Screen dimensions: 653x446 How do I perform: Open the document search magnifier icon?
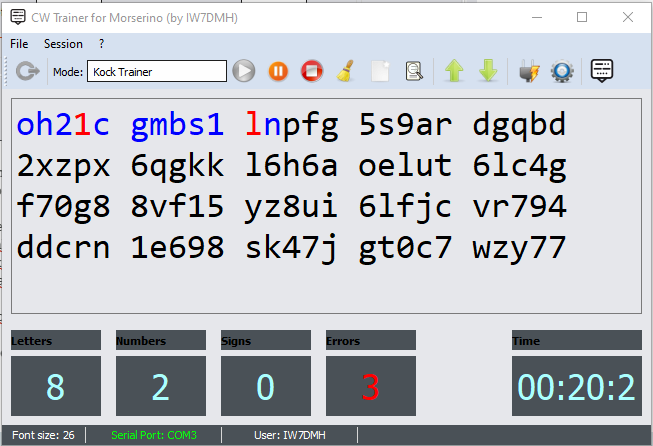[414, 71]
